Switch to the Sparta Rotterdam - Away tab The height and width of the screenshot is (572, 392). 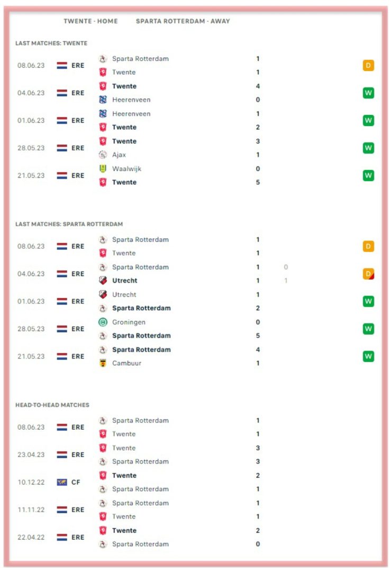click(x=183, y=21)
